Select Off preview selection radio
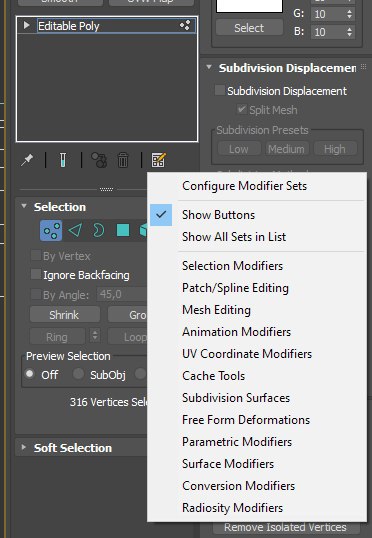This screenshot has height=538, width=372. (30, 374)
